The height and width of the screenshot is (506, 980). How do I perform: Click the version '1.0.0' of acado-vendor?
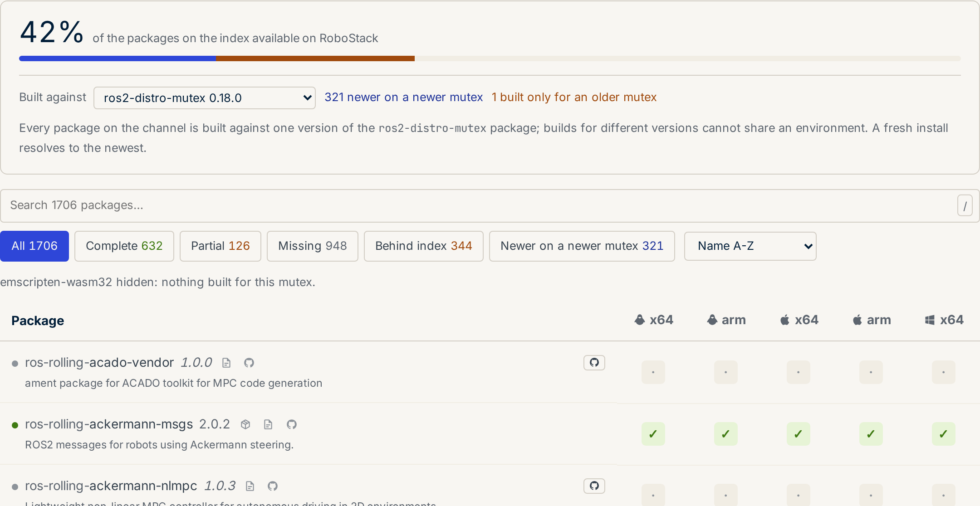tap(196, 363)
